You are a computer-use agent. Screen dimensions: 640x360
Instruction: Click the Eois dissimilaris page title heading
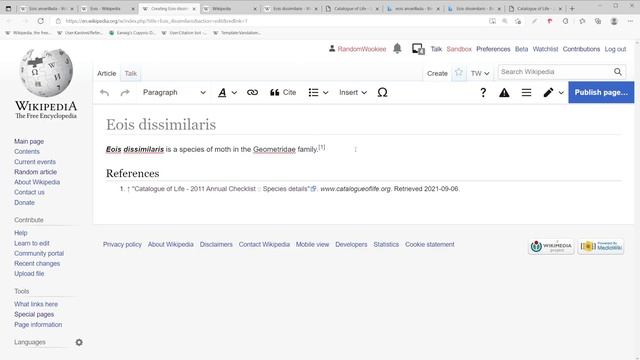(161, 124)
